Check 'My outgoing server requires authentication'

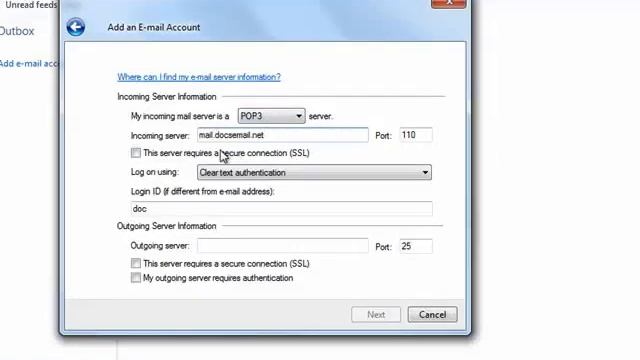point(136,278)
